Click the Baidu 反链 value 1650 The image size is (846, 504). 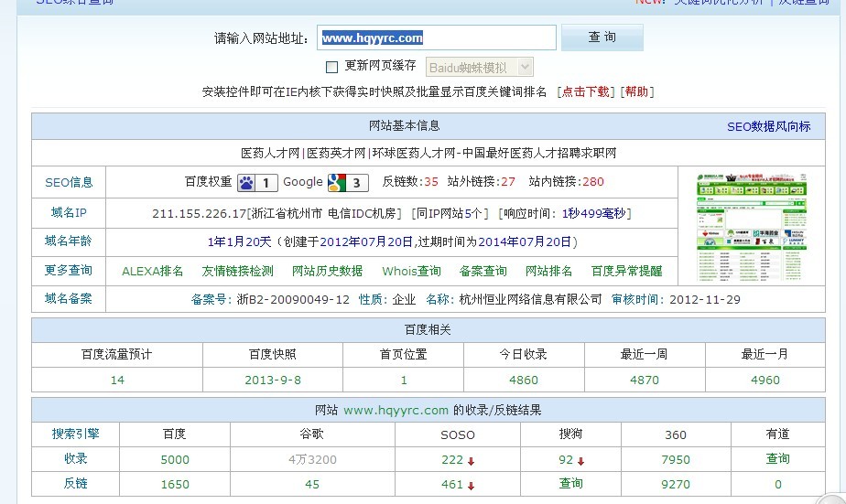pyautogui.click(x=175, y=485)
